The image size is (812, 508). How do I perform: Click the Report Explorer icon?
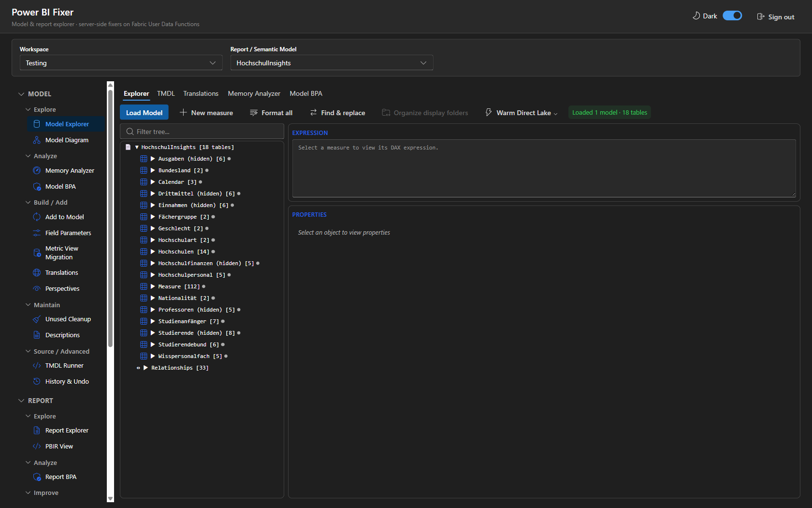coord(37,430)
